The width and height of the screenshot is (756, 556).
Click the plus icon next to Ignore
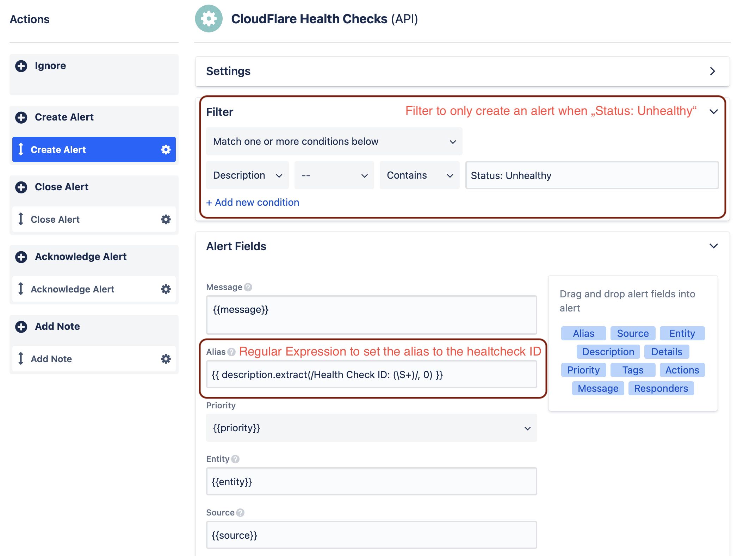tap(21, 66)
